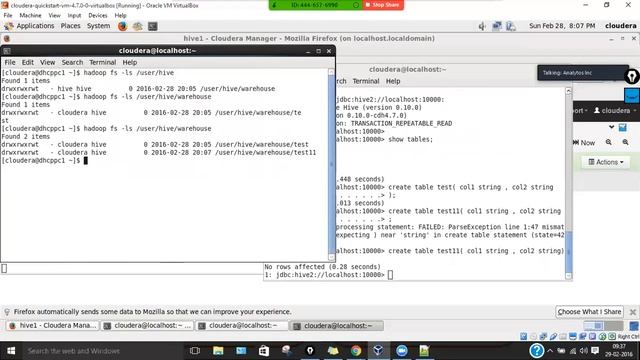Click the chart icon in Cloudera Manager

(622, 128)
